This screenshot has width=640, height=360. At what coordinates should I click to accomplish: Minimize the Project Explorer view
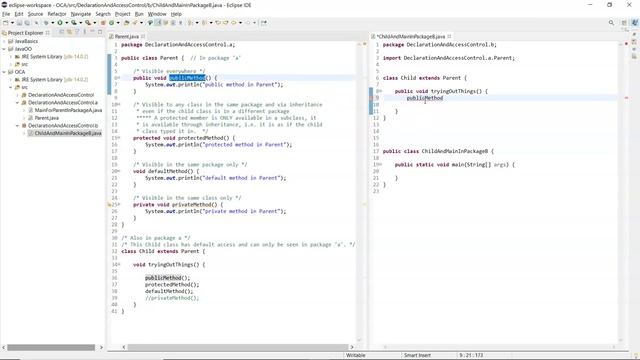click(93, 31)
